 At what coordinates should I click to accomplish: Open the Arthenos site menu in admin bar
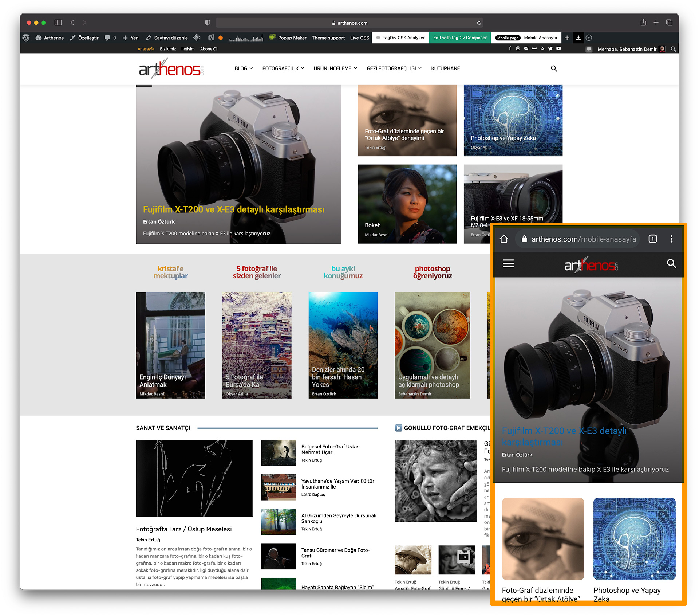pos(50,38)
